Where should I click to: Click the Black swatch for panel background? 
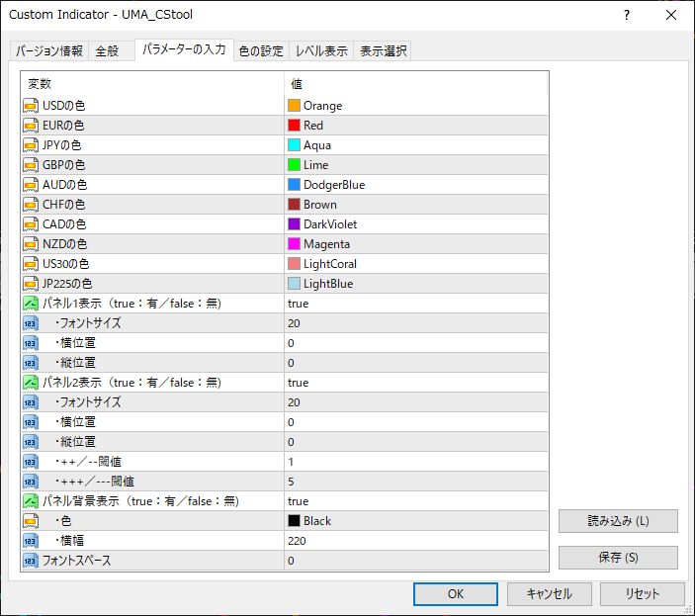click(x=294, y=521)
